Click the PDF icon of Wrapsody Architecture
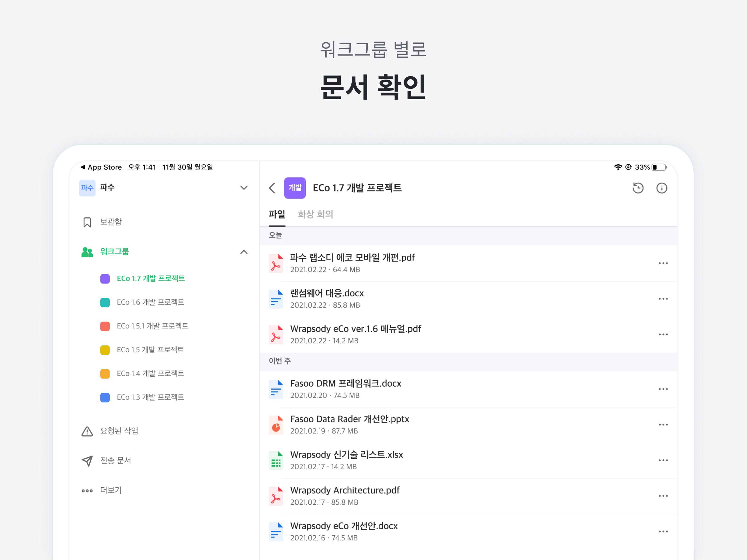747x560 pixels. (x=276, y=496)
